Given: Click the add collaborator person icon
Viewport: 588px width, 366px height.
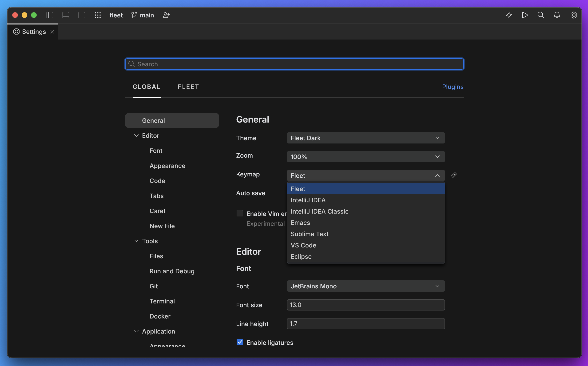Looking at the screenshot, I should coord(166,15).
